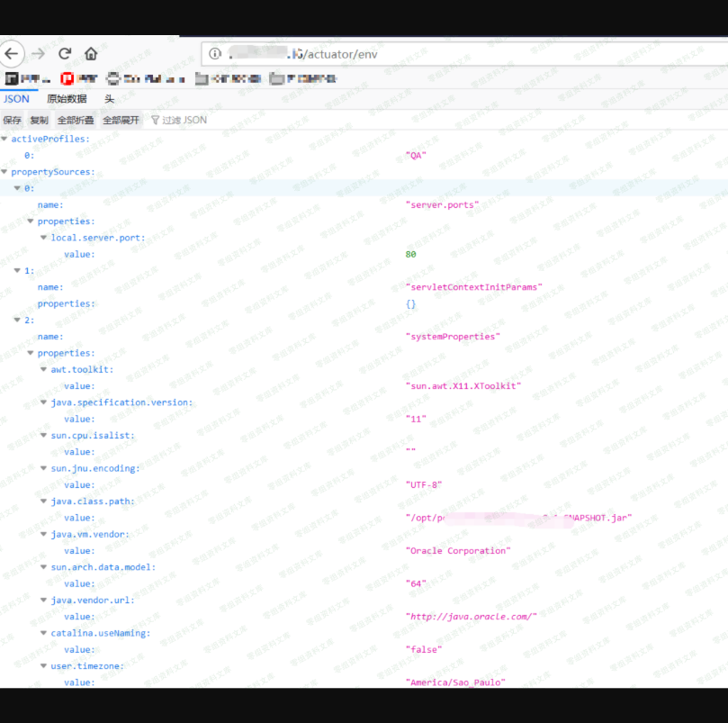Screen dimensions: 728x723
Task: Click the forward navigation arrow
Action: point(39,53)
